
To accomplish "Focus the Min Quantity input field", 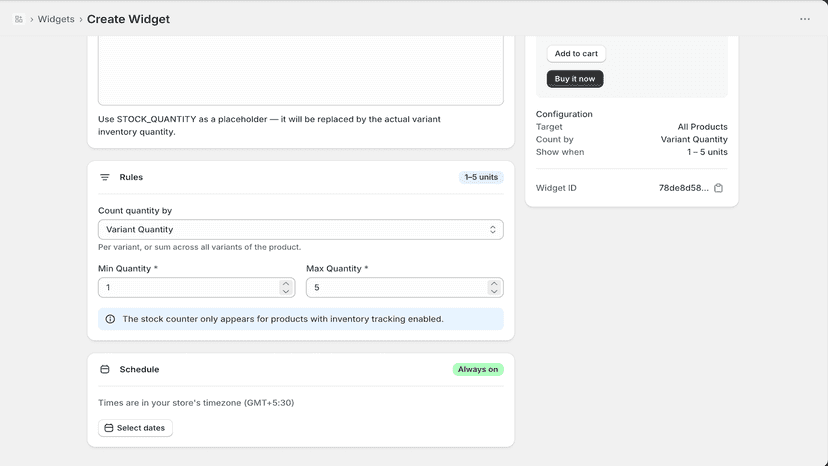I will pyautogui.click(x=196, y=287).
